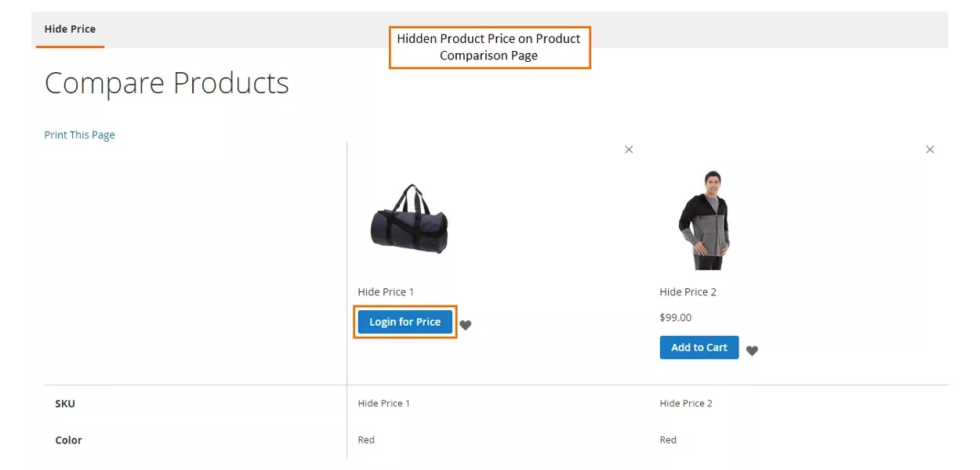Open the hoodie jacket product image
This screenshot has height=470, width=980.
pos(704,220)
